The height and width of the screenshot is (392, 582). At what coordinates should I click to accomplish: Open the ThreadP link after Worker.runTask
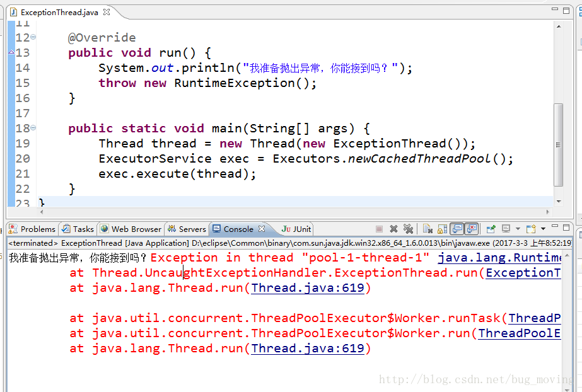pyautogui.click(x=535, y=318)
